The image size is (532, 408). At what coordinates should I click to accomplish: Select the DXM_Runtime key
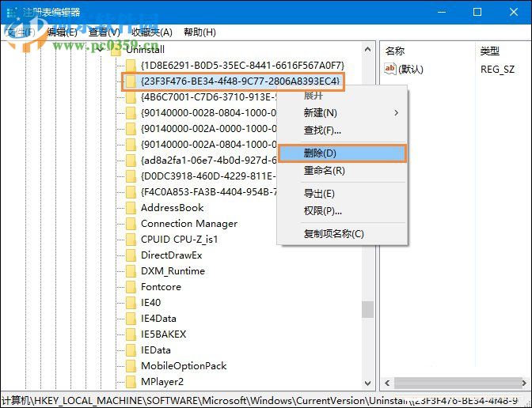[173, 271]
